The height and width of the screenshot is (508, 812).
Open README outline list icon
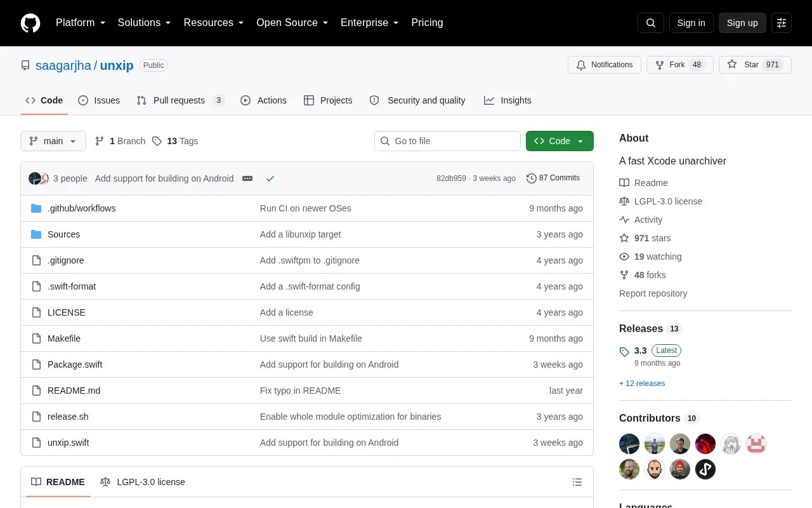point(577,482)
